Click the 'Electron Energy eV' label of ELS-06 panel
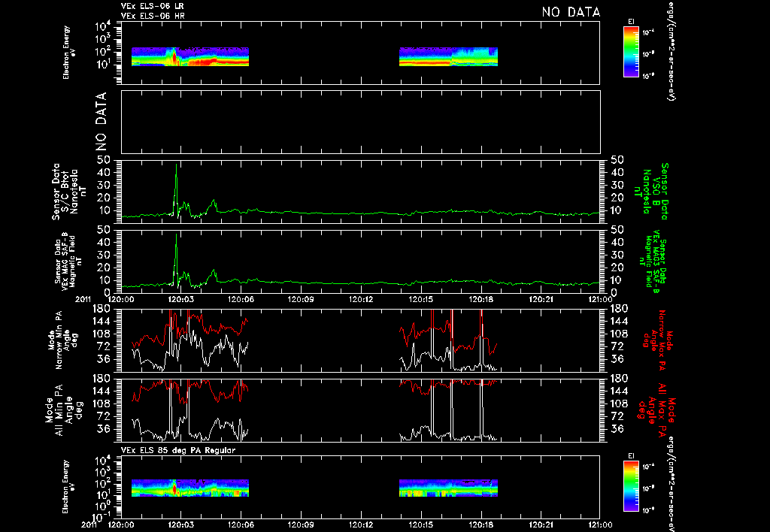Image resolution: width=770 pixels, height=532 pixels. [x=69, y=53]
